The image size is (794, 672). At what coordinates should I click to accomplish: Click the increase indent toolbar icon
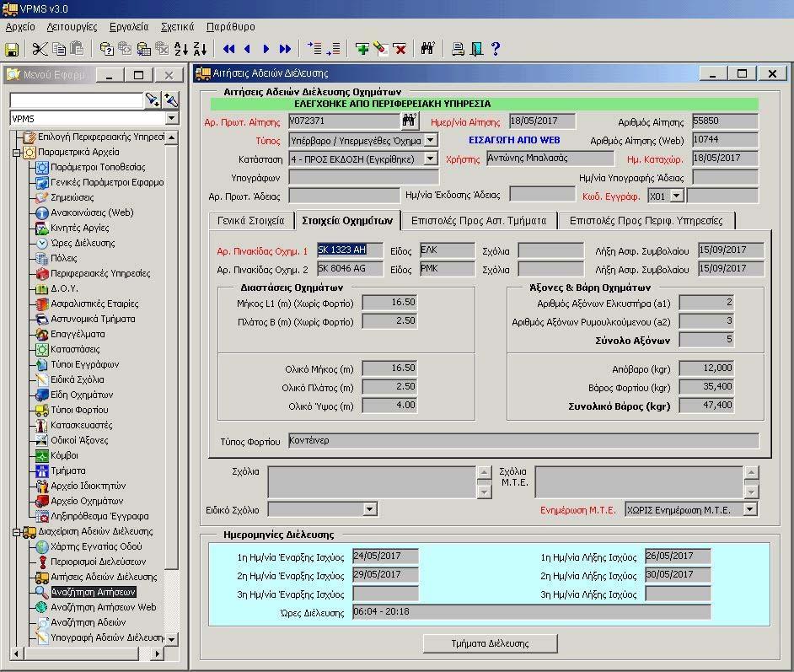[314, 49]
